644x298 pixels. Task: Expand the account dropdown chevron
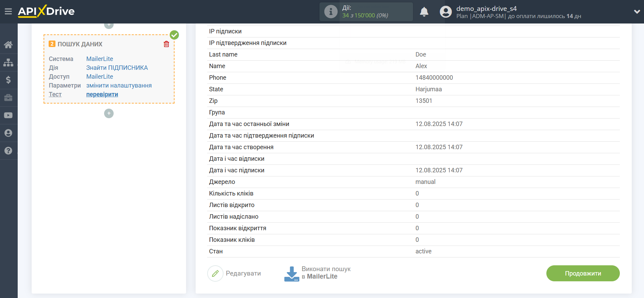click(x=637, y=12)
